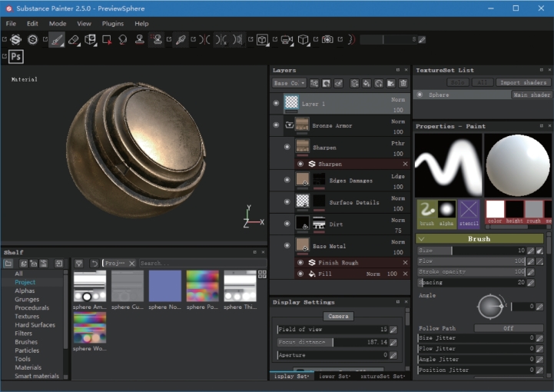Add a new fill layer
The width and height of the screenshot is (554, 392).
click(367, 84)
